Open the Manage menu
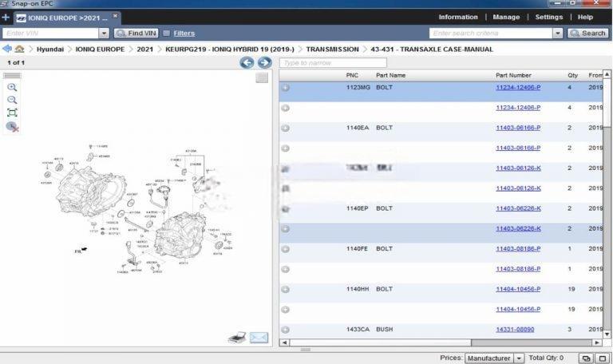The image size is (613, 364). pyautogui.click(x=506, y=18)
